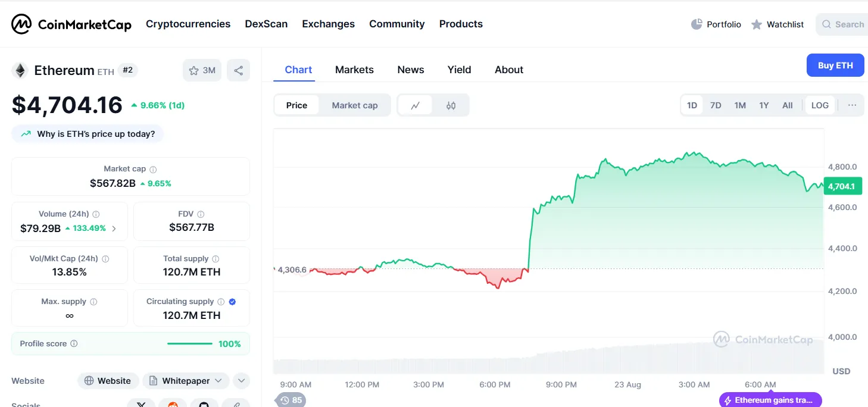This screenshot has width=868, height=407.
Task: Open the Portfolio pie icon link
Action: coord(716,24)
